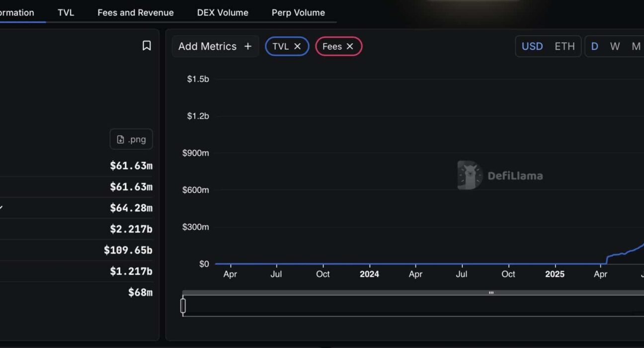Click the left handle of date range slider
The width and height of the screenshot is (644, 348).
pyautogui.click(x=183, y=306)
